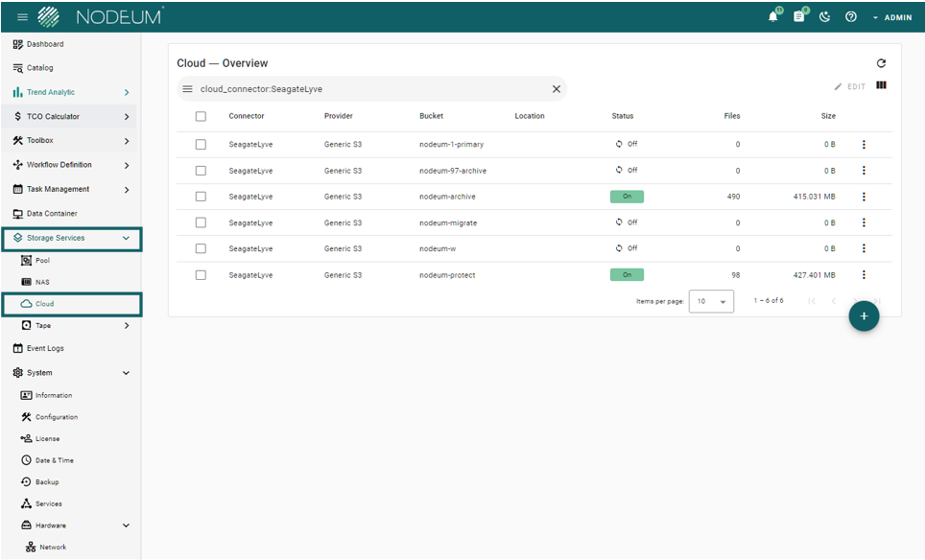The image size is (925, 560).
Task: Sort table by Connector column
Action: coord(247,116)
